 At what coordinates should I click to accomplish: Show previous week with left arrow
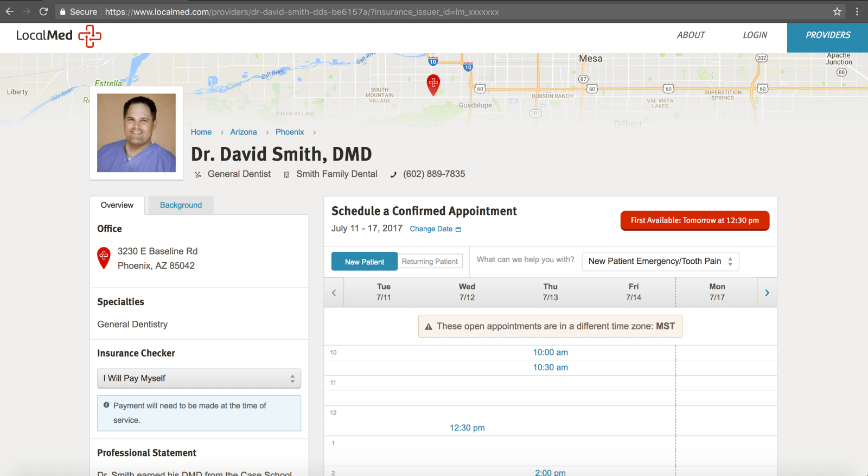tap(334, 293)
